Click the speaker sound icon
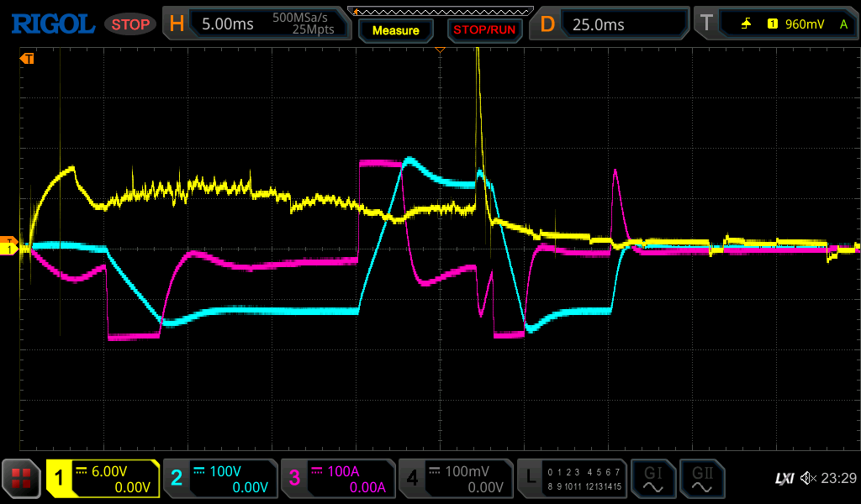861x504 pixels. (x=808, y=479)
